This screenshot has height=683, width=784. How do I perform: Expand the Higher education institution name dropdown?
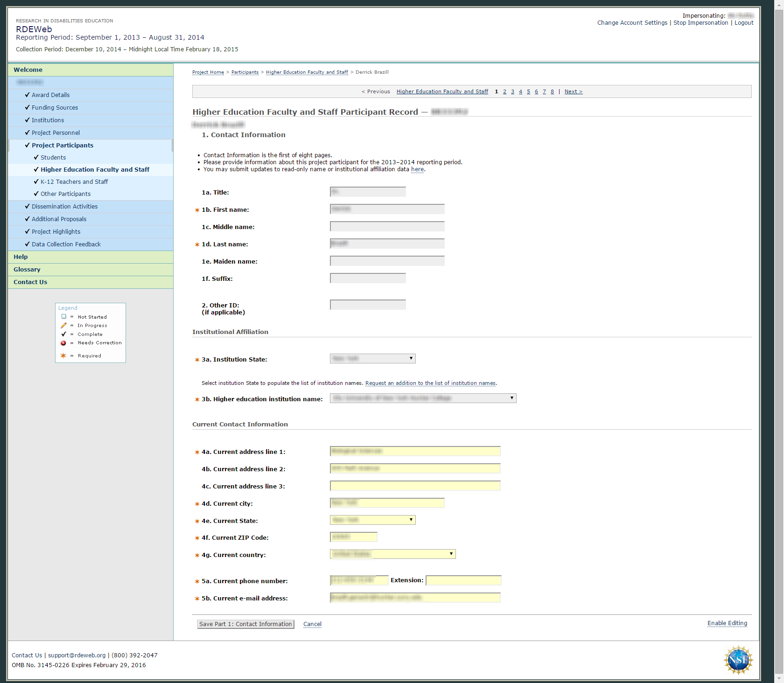tap(423, 398)
